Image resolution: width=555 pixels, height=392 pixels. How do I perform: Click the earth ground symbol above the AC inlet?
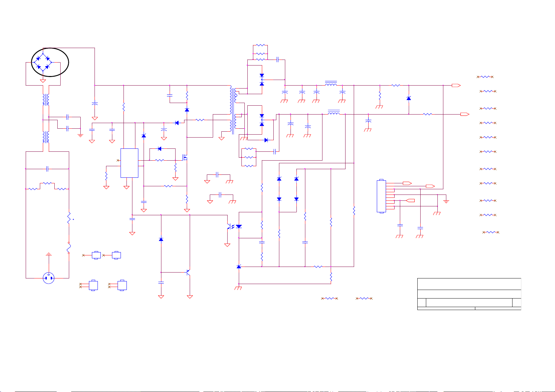(49, 254)
